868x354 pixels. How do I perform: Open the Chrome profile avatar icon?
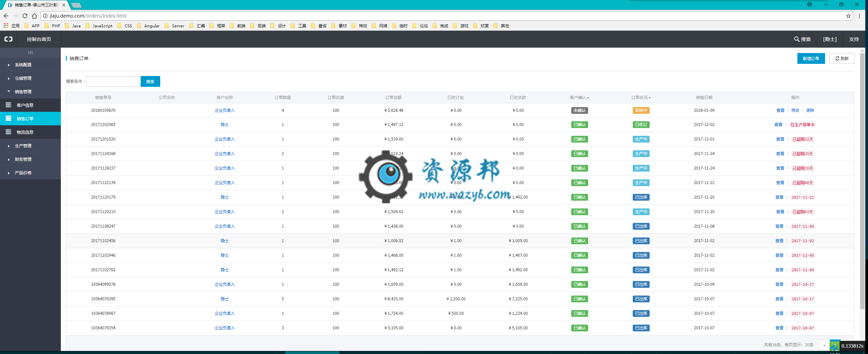click(810, 5)
